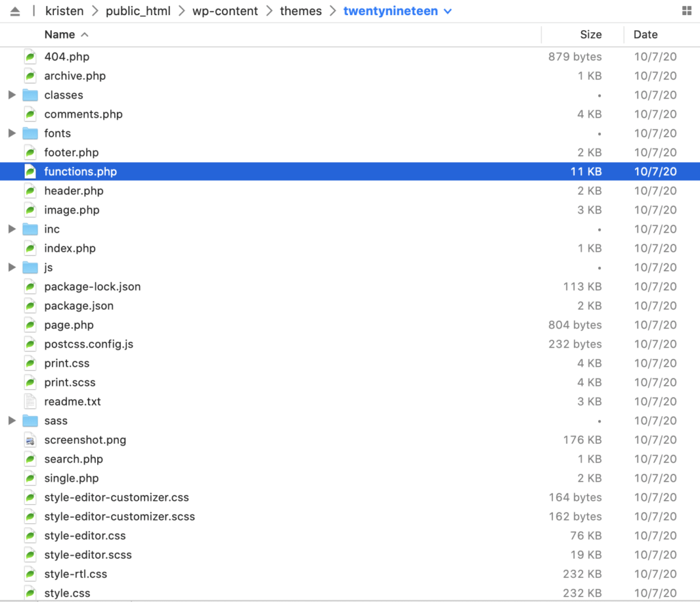Go to public_html in breadcrumb

[x=138, y=11]
